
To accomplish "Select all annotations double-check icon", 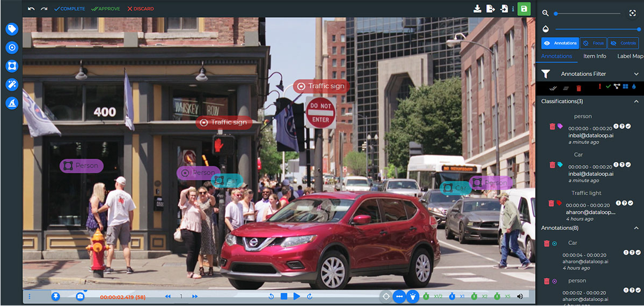I will pos(553,88).
